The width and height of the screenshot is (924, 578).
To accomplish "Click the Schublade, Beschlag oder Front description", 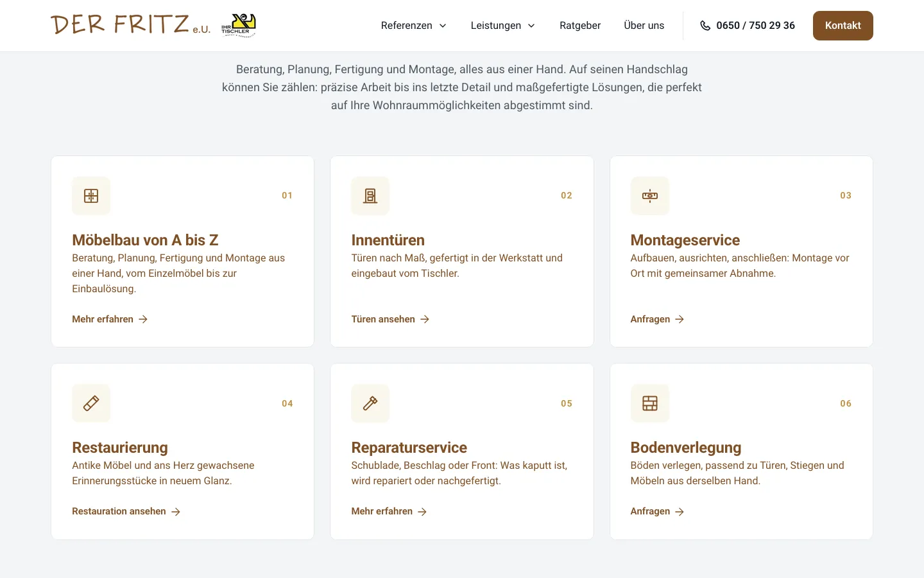I will 459,473.
